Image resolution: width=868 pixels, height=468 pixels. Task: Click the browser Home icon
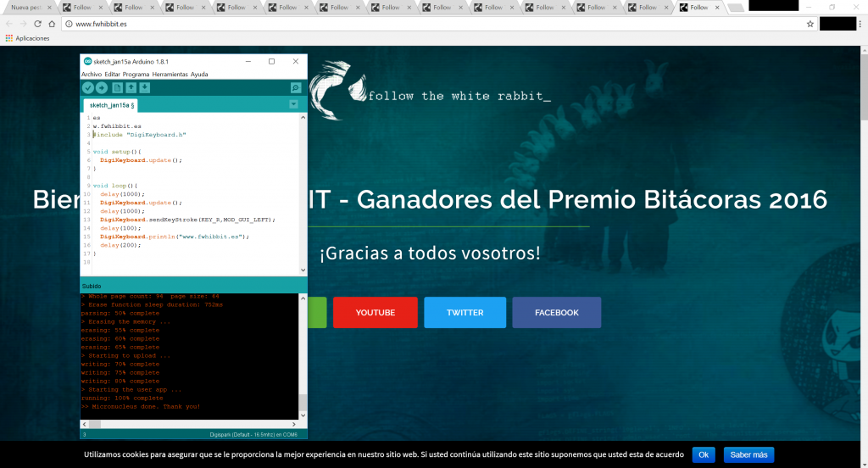[53, 24]
